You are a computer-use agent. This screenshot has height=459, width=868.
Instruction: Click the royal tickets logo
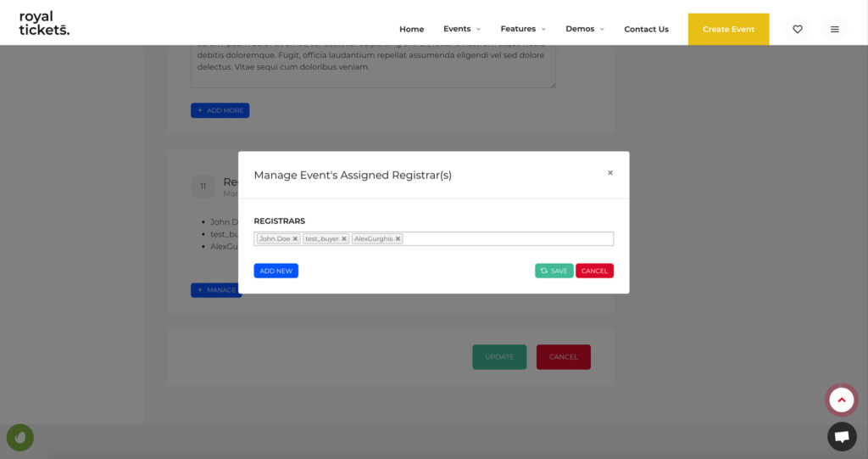[x=44, y=23]
